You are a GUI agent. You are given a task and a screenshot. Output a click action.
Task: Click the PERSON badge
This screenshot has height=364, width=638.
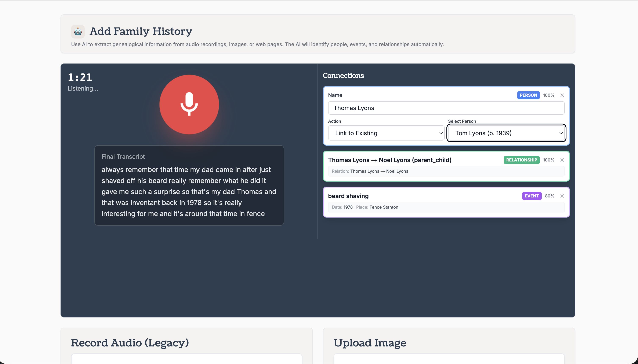[x=528, y=95]
